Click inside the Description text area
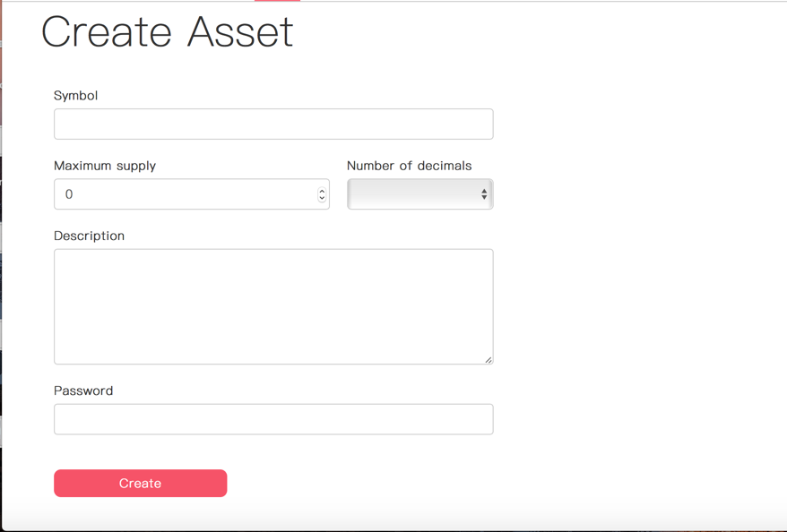This screenshot has width=787, height=532. (273, 306)
